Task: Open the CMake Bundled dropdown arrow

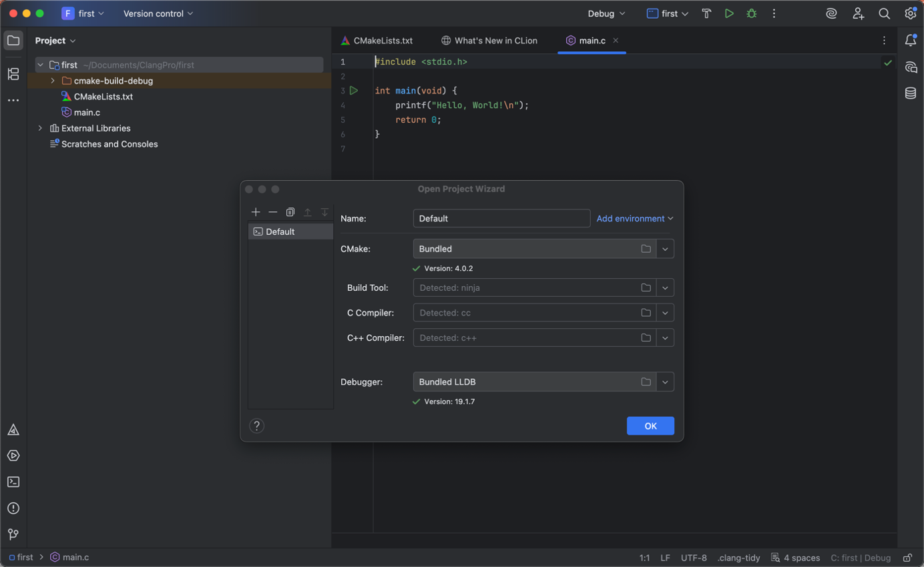Action: tap(665, 249)
